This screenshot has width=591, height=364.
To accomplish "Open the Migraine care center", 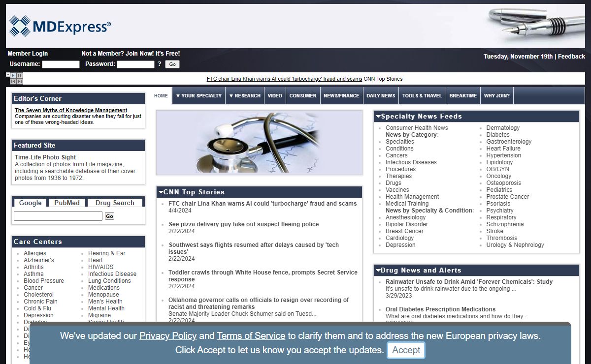I will coord(99,315).
